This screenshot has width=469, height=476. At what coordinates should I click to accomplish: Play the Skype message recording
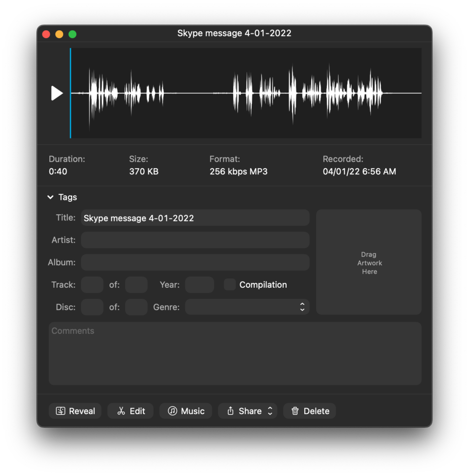(x=57, y=93)
